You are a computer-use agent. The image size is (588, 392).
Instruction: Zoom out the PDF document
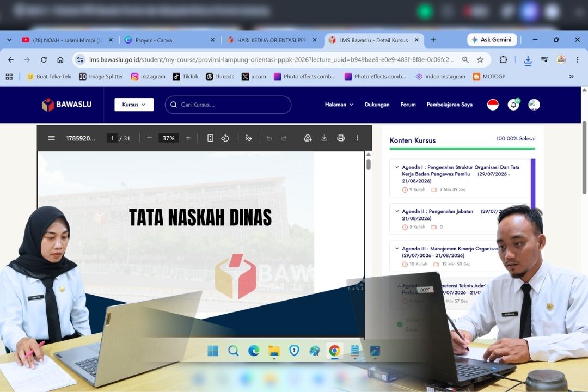click(149, 138)
